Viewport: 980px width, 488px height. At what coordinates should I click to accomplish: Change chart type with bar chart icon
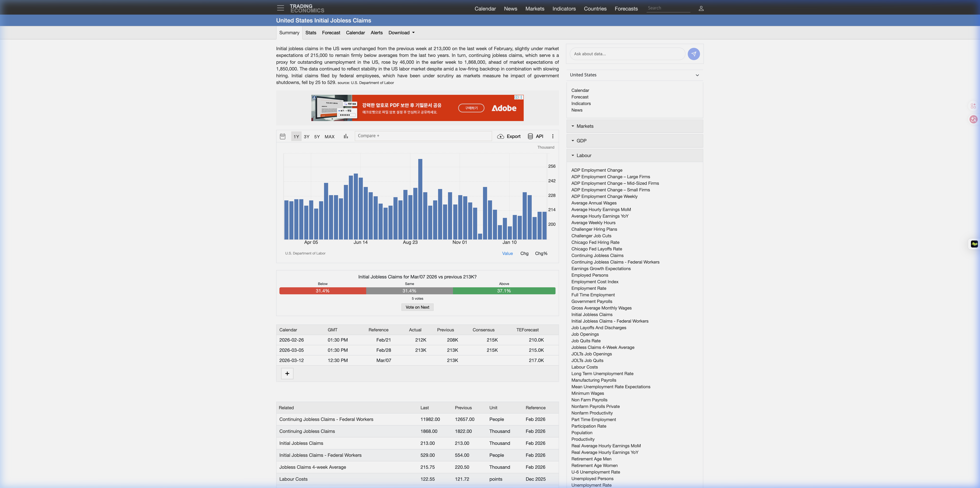[345, 137]
